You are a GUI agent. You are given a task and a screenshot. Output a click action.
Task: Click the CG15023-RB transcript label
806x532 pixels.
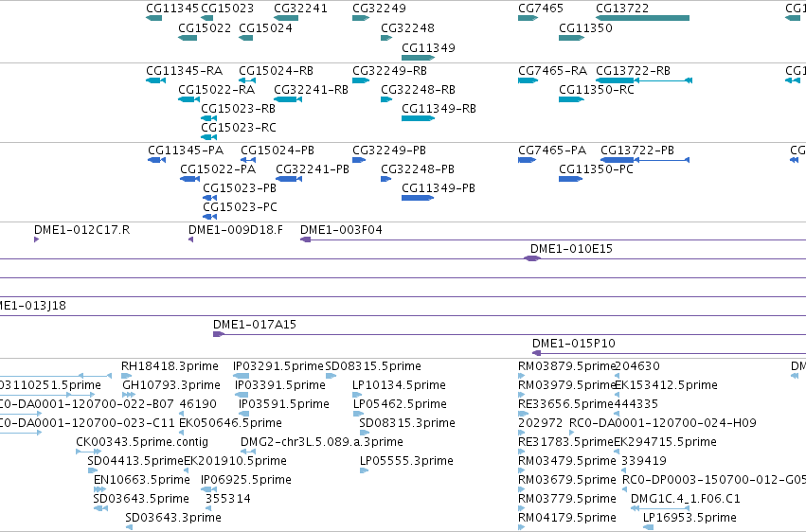pyautogui.click(x=238, y=108)
